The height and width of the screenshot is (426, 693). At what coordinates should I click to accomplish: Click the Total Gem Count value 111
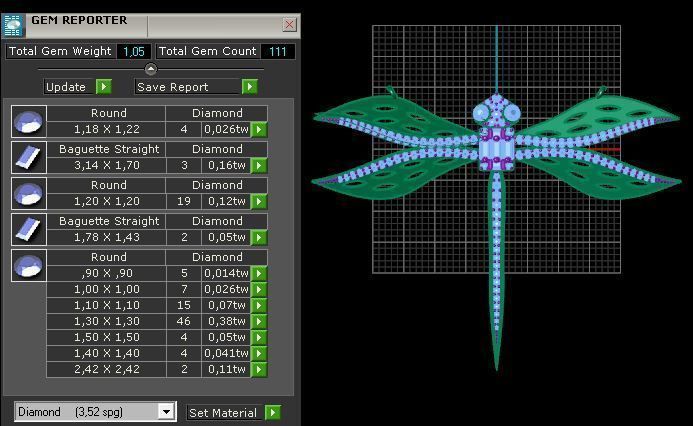pyautogui.click(x=278, y=52)
